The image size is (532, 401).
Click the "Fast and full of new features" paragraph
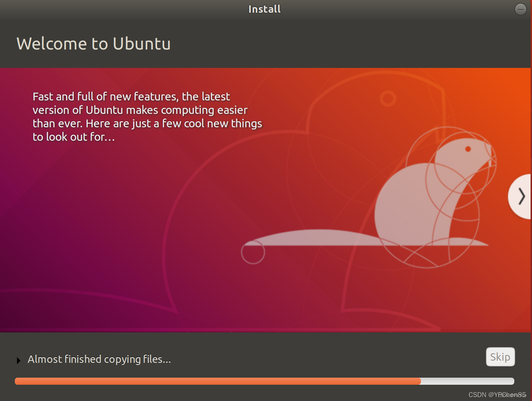(147, 117)
